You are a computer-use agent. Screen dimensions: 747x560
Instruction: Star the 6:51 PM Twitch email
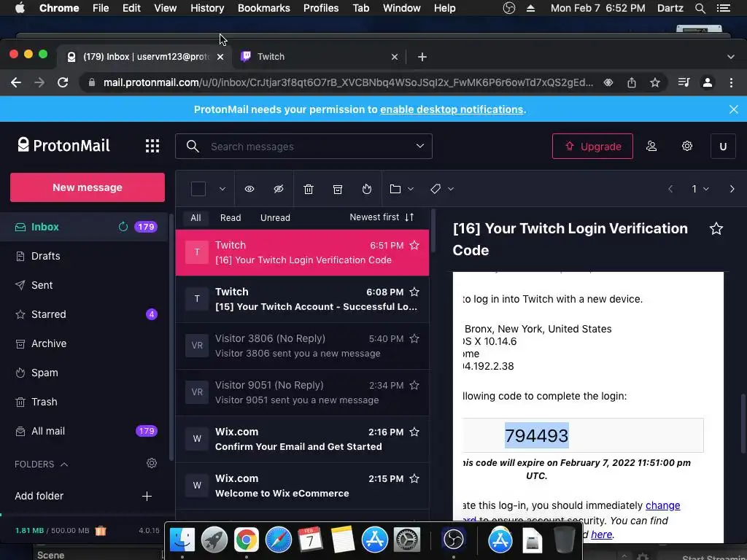click(x=414, y=245)
